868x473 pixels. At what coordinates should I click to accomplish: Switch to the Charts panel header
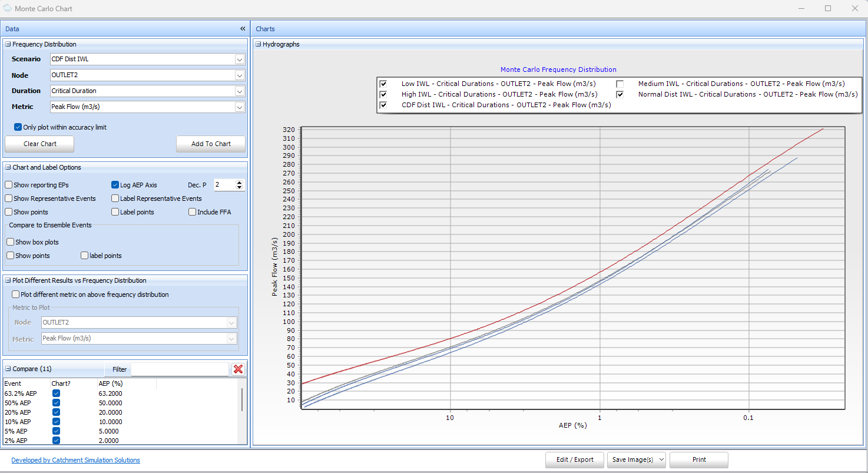(x=265, y=28)
